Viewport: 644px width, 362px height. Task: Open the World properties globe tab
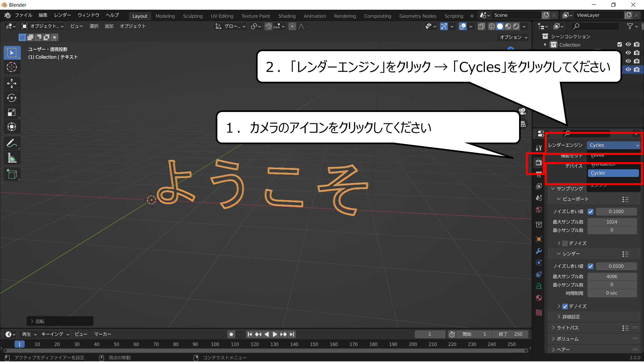coord(539,210)
